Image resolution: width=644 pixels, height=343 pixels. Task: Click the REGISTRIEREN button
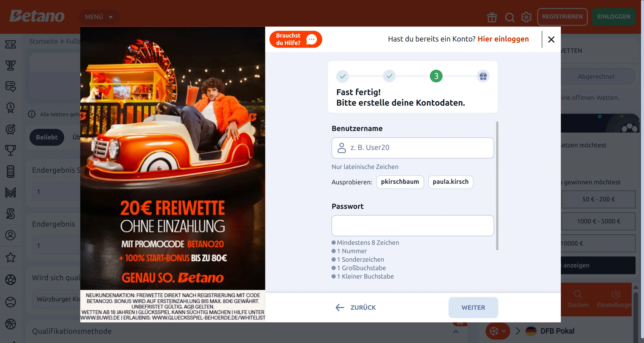[562, 17]
